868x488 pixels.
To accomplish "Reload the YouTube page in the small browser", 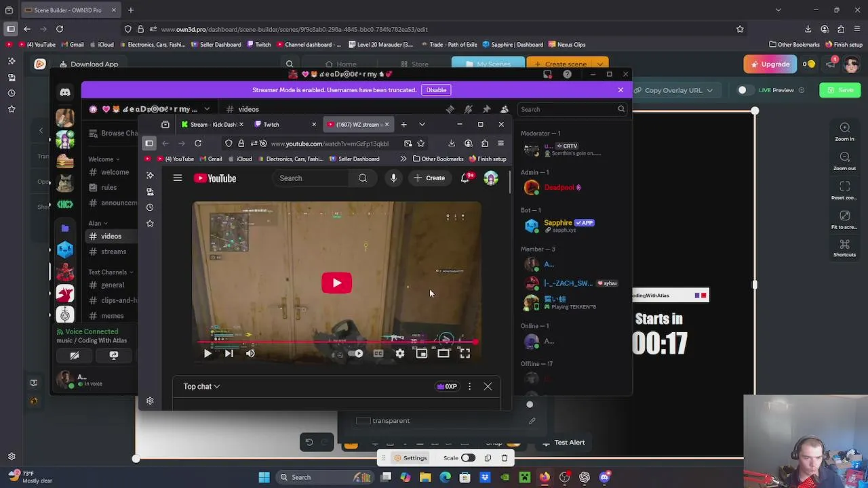I will tap(198, 144).
